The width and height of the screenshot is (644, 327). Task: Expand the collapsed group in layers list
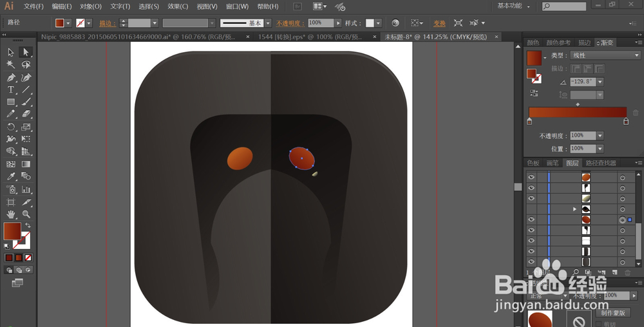pos(574,209)
